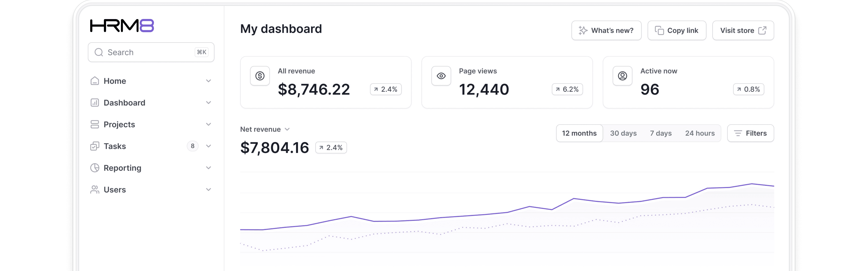Image resolution: width=868 pixels, height=271 pixels.
Task: Click the What's new? button
Action: click(606, 31)
